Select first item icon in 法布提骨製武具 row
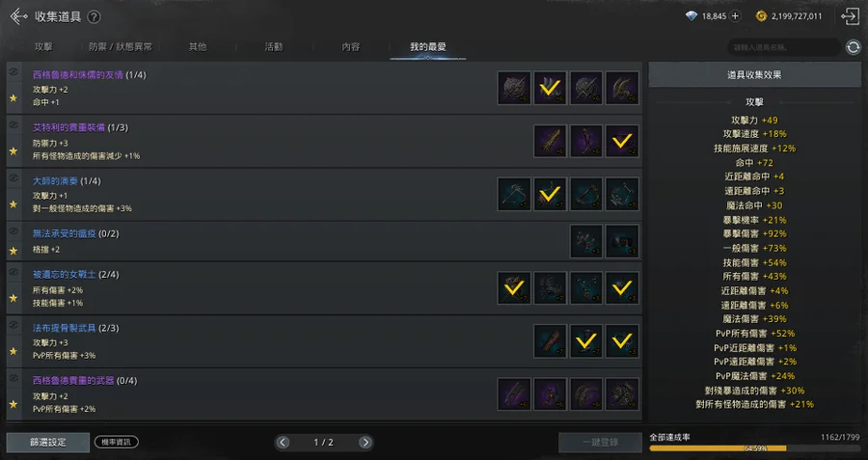This screenshot has height=460, width=868. point(550,341)
